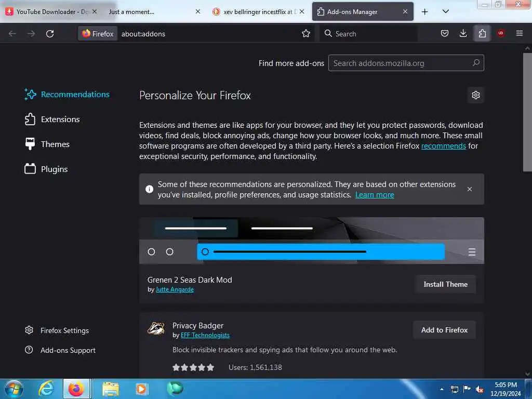Close the YouTube Downloader tab

click(95, 11)
